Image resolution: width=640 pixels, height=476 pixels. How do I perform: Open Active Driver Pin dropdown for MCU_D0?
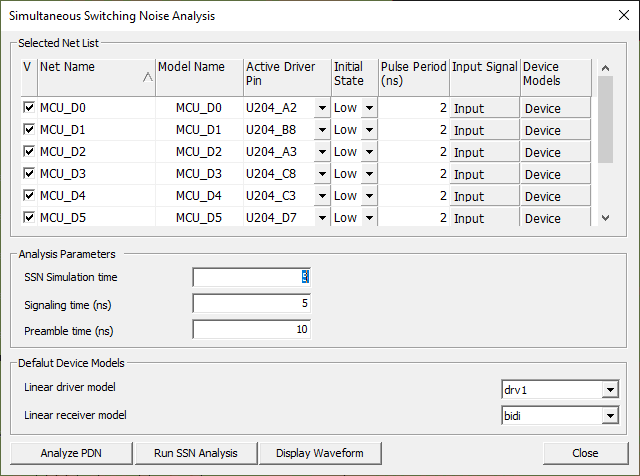pyautogui.click(x=322, y=108)
